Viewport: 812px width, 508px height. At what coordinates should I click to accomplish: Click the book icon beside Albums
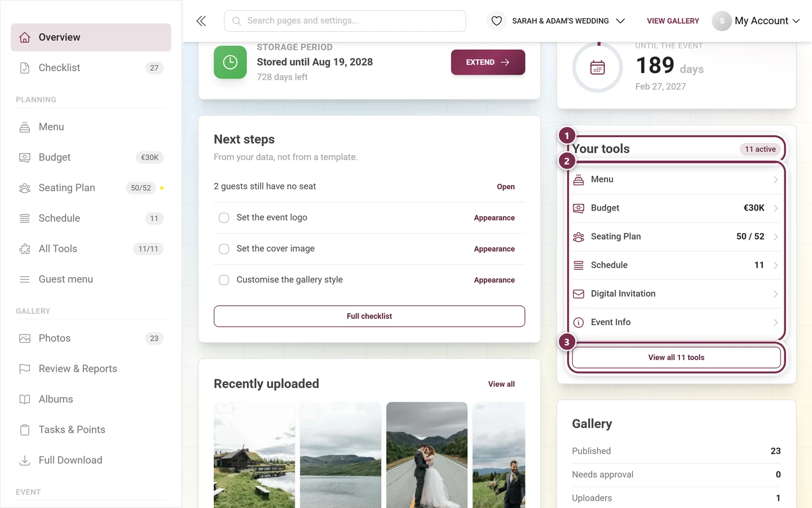pos(25,400)
